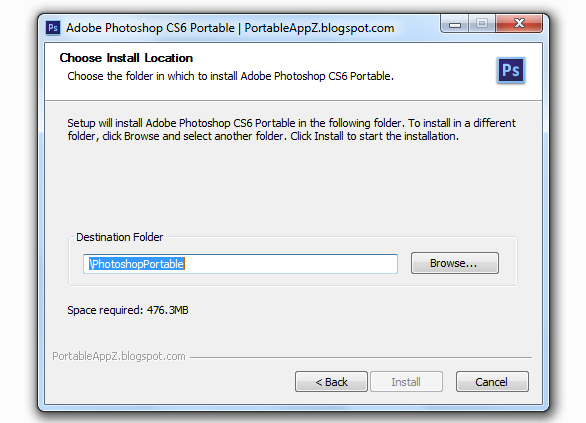Minimize the installer window

[x=455, y=24]
